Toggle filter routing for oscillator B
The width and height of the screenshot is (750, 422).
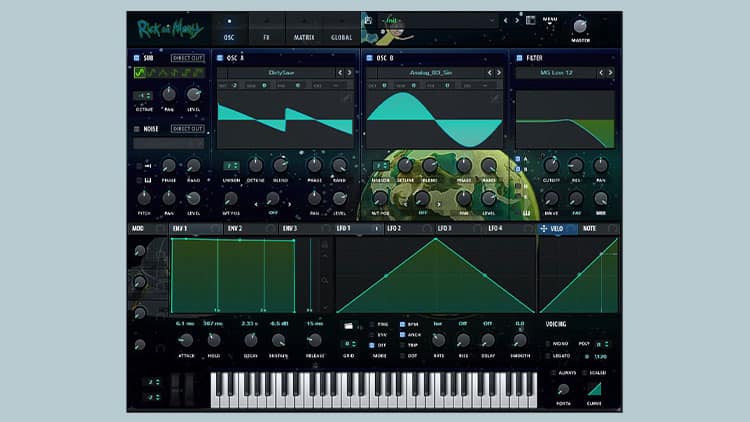pos(518,169)
